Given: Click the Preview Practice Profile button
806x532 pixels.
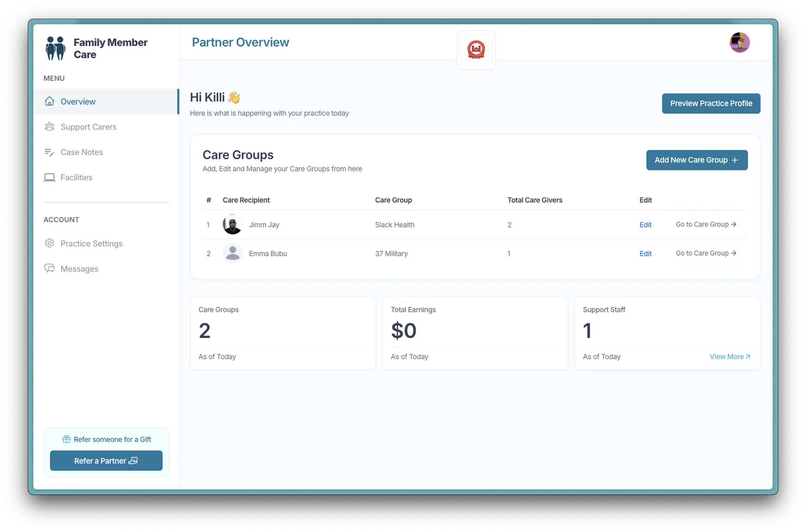Looking at the screenshot, I should 711,104.
